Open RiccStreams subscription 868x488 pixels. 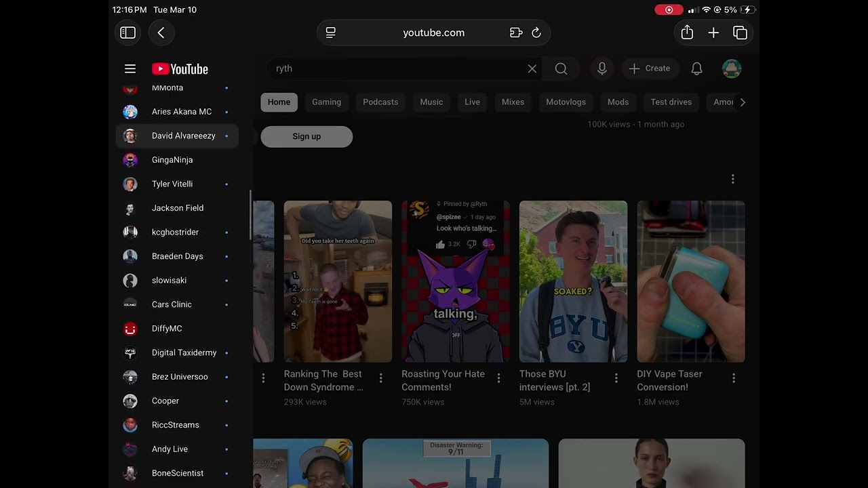pyautogui.click(x=178, y=425)
